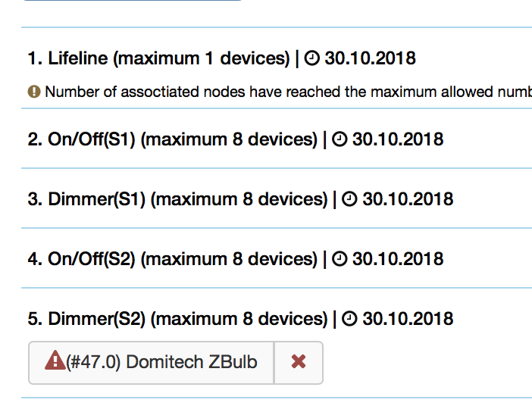The height and width of the screenshot is (406, 532).
Task: Click the 1. Lifeline group heading
Action: point(159,58)
